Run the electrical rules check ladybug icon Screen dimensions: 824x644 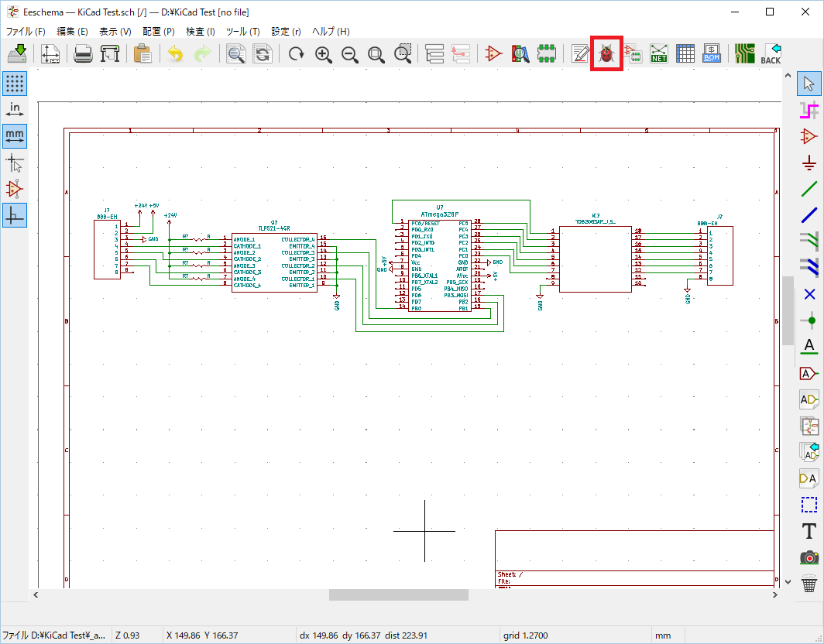606,53
